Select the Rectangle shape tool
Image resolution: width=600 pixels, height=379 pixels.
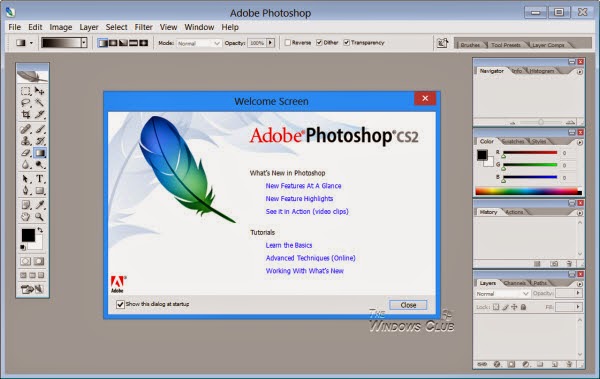tap(39, 190)
